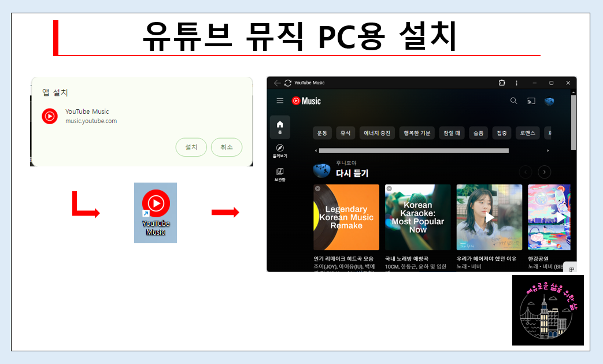Select the 잠잘 때 mood chip

[452, 133]
